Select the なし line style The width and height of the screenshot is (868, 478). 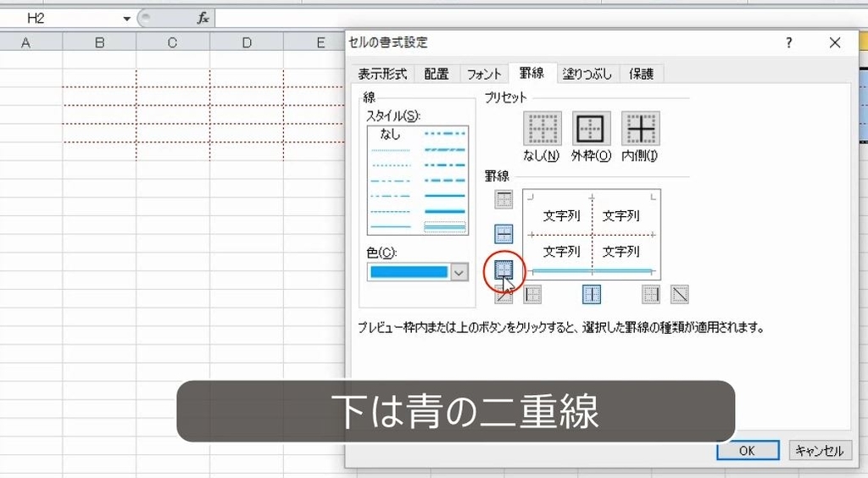point(391,134)
